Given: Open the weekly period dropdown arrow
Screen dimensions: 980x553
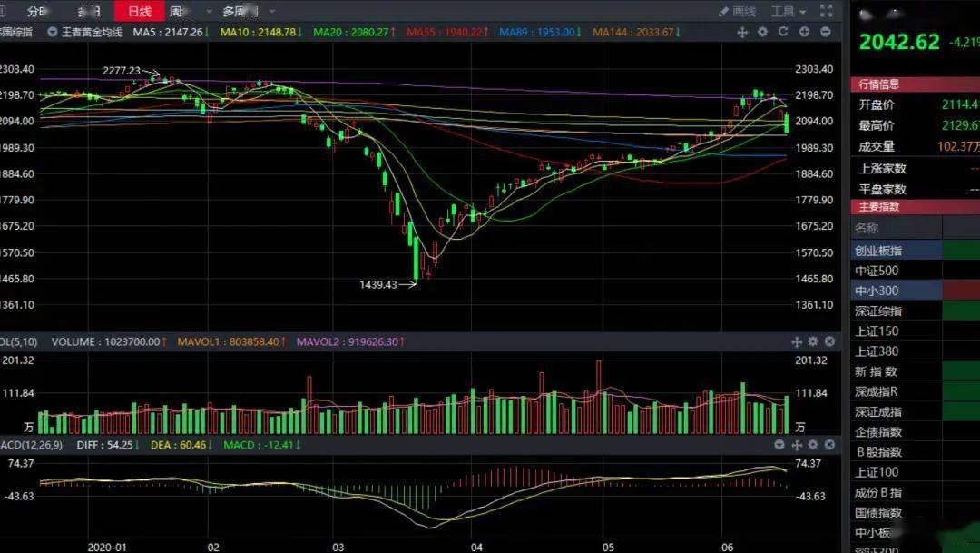Looking at the screenshot, I should 209,11.
